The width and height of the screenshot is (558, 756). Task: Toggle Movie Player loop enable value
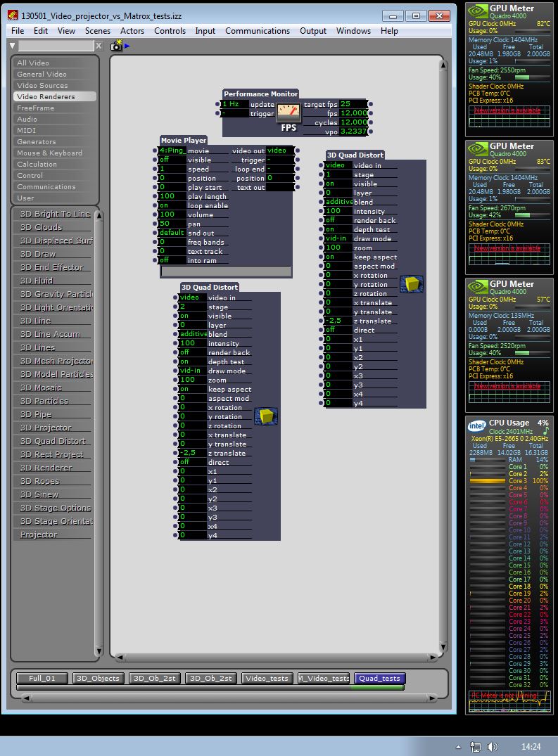pos(172,205)
